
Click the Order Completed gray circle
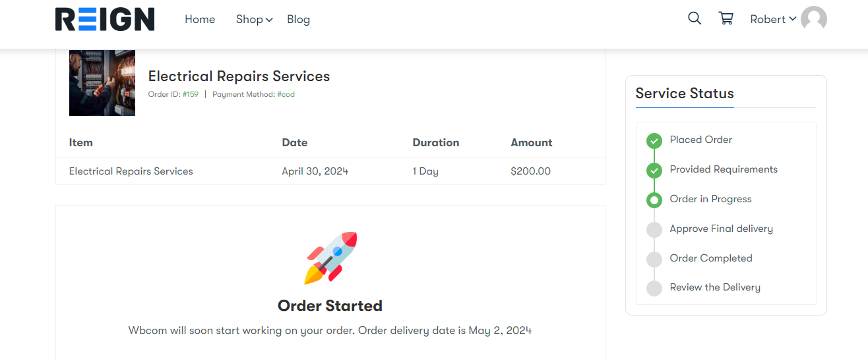654,259
